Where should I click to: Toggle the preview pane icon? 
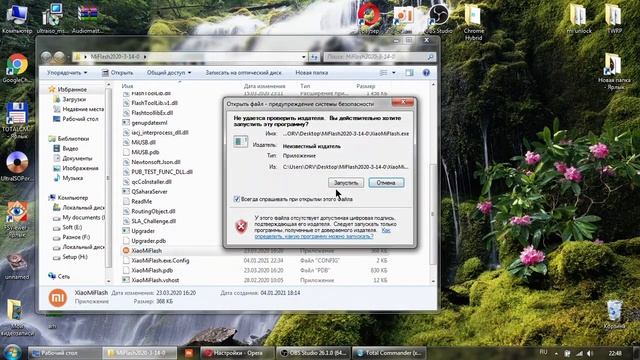coord(409,73)
